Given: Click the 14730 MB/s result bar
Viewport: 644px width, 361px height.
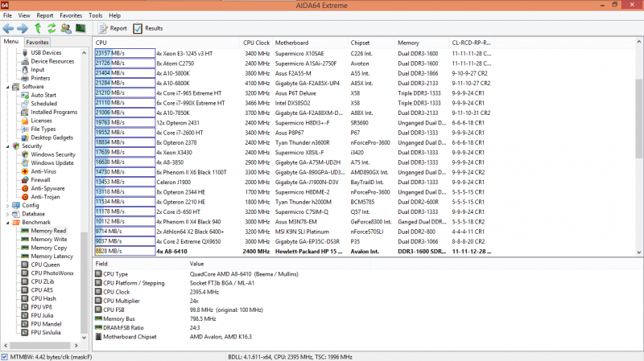Looking at the screenshot, I should (x=125, y=172).
